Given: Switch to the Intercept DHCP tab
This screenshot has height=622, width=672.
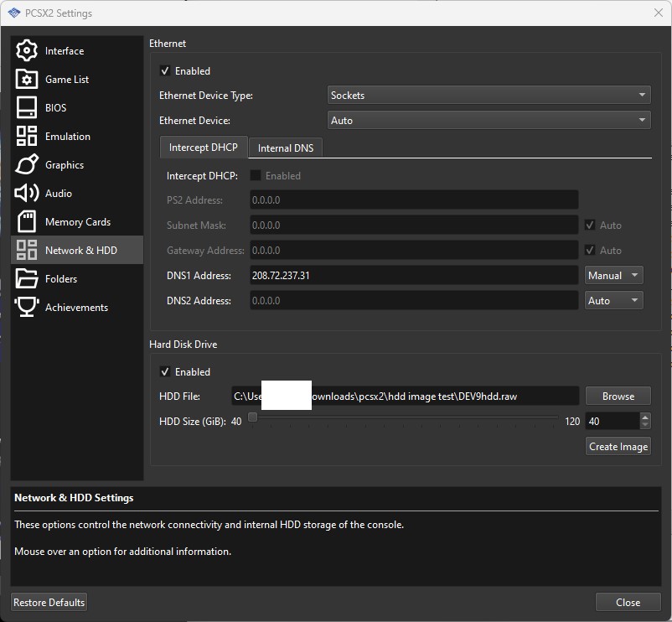Looking at the screenshot, I should (x=204, y=148).
